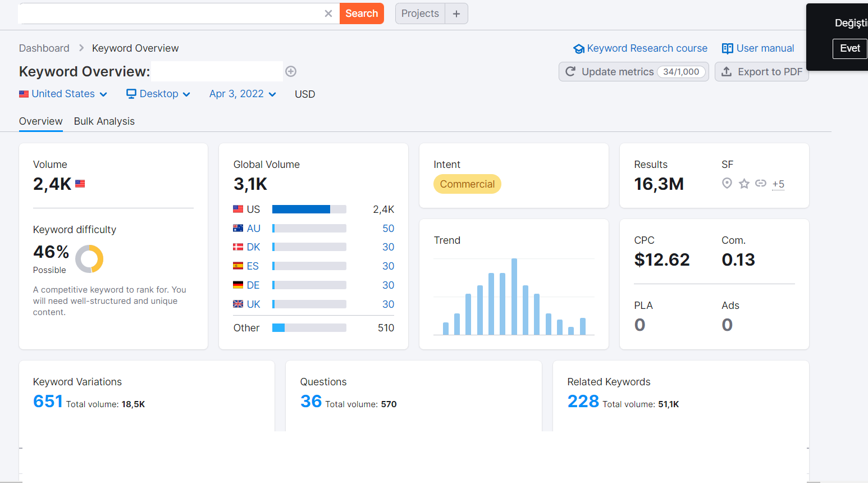Screen dimensions: 868x483
Task: Open the User manual link
Action: point(758,48)
